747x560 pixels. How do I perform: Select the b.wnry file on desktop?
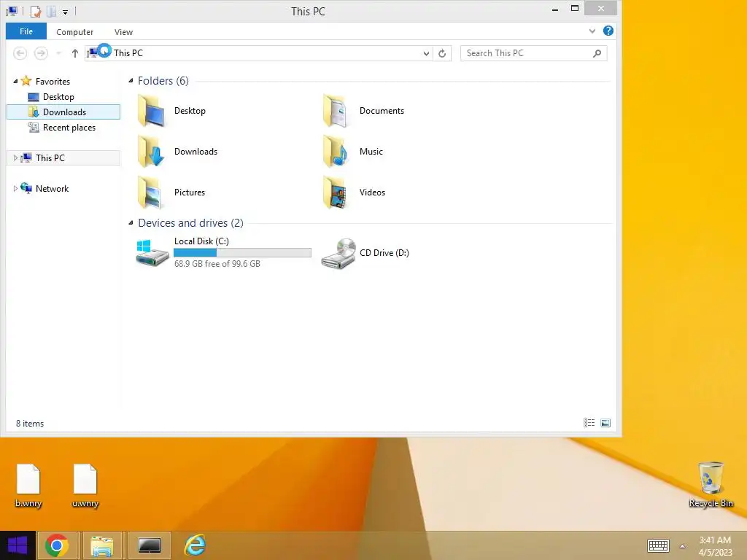click(28, 486)
